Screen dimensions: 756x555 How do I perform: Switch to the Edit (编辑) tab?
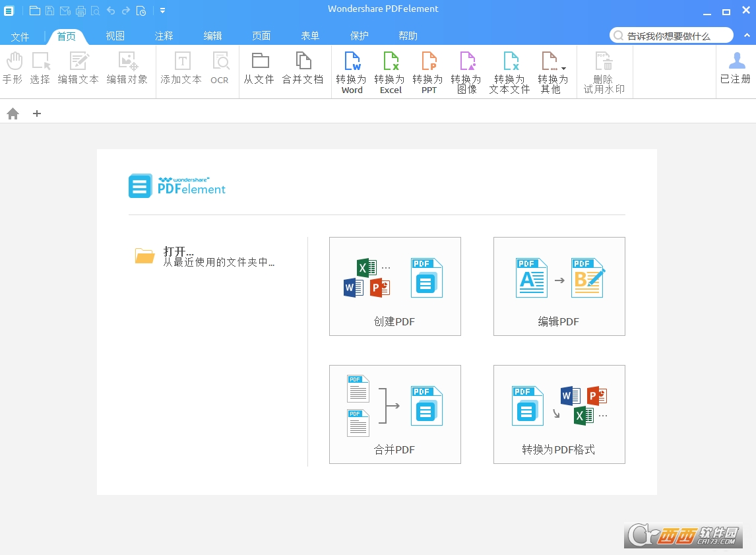click(212, 36)
